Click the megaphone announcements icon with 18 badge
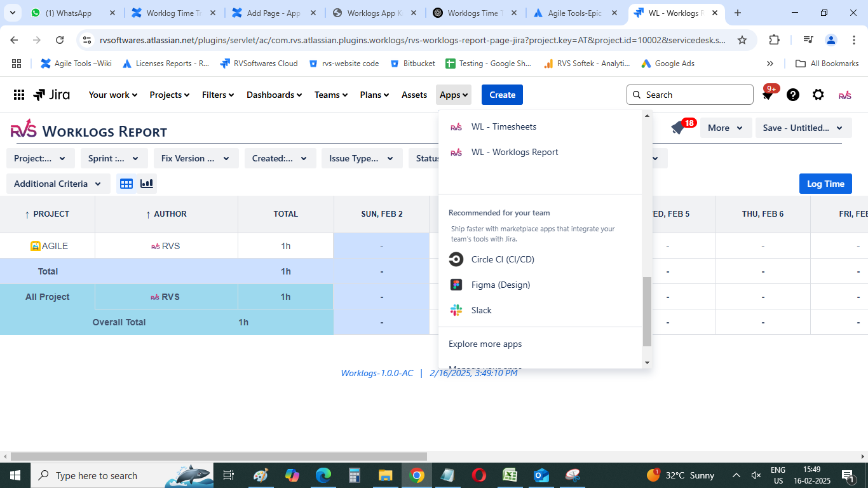The image size is (868, 488). pos(679,127)
